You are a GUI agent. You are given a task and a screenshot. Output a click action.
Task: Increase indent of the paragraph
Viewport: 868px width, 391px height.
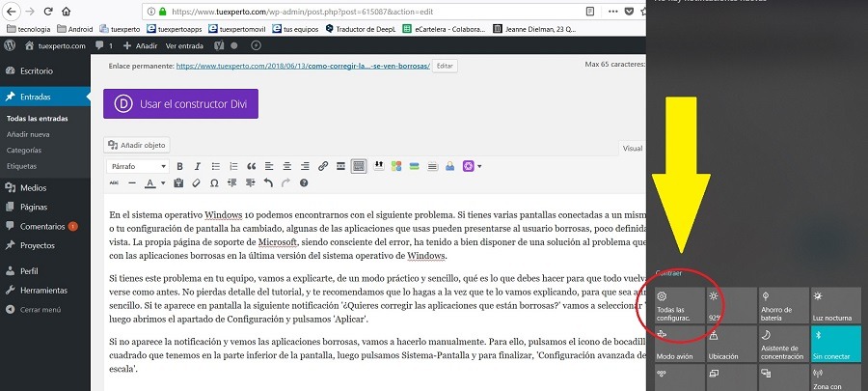click(250, 182)
